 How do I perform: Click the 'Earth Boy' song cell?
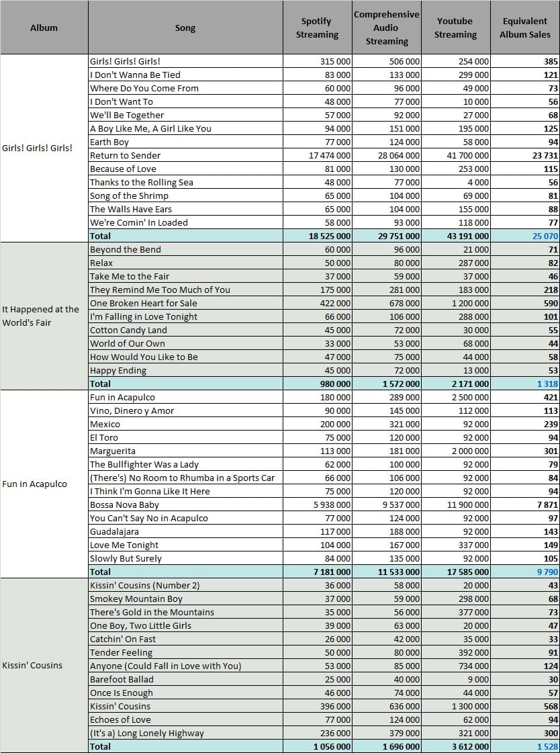point(185,142)
